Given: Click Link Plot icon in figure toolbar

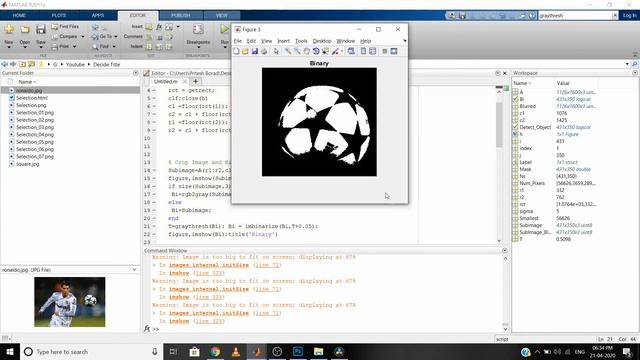Looking at the screenshot, I should pyautogui.click(x=351, y=51).
